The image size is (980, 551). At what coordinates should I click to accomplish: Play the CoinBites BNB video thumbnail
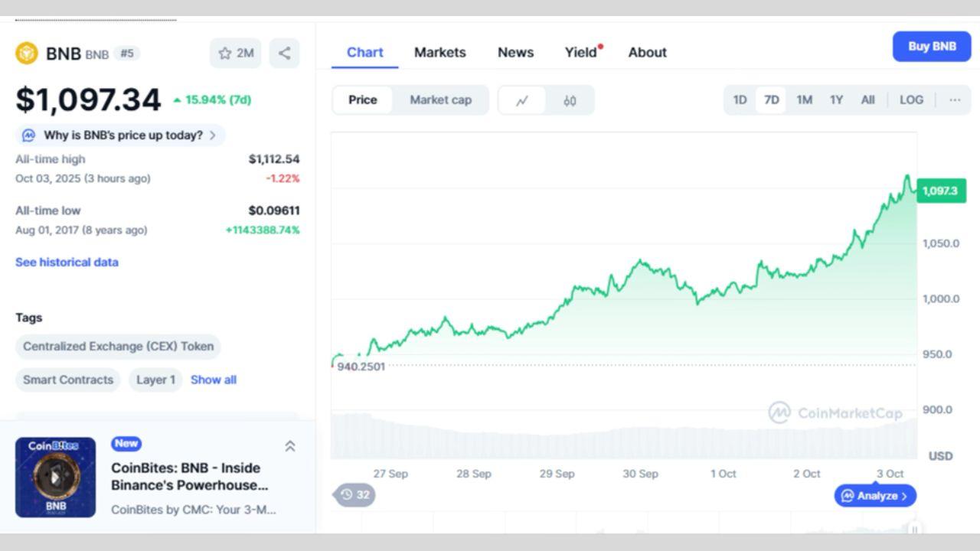point(55,477)
